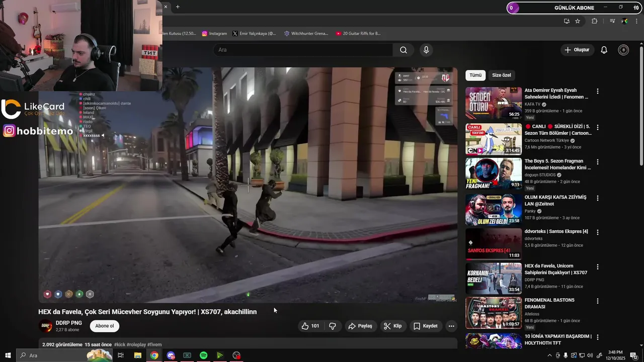Open Chrome three-dot menu
644x362 pixels.
[637, 21]
